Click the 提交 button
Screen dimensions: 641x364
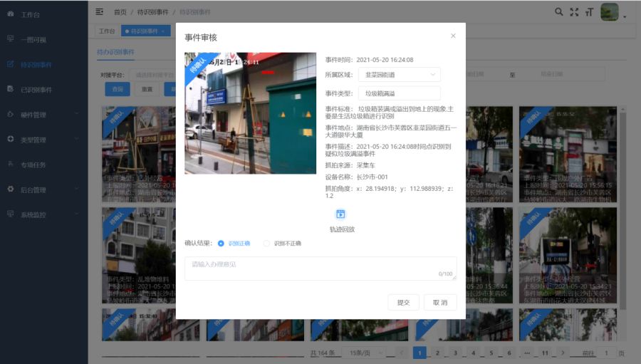(403, 302)
